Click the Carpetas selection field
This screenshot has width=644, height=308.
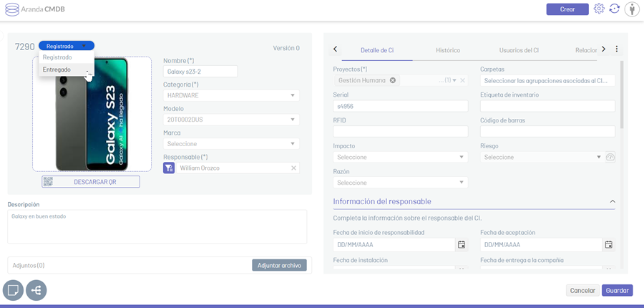click(547, 81)
